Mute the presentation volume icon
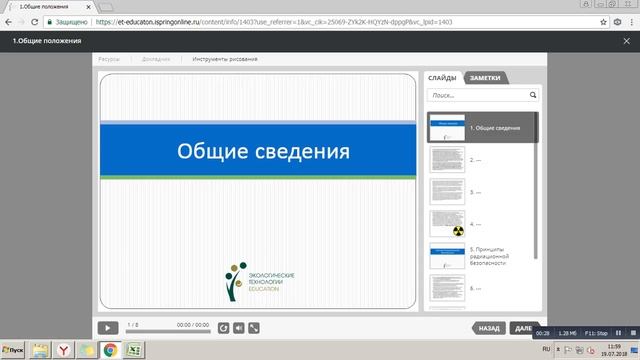Screen dimensions: 640x360 pos(239,328)
